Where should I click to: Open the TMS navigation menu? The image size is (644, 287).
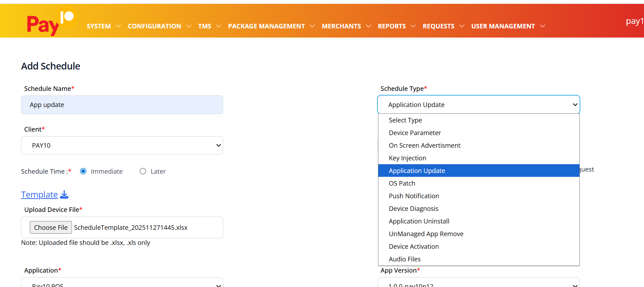209,26
